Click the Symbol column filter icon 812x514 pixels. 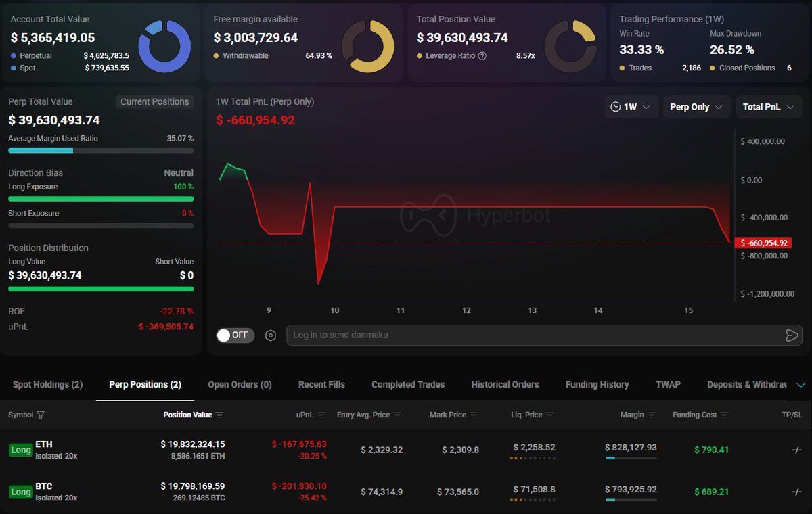tap(41, 415)
